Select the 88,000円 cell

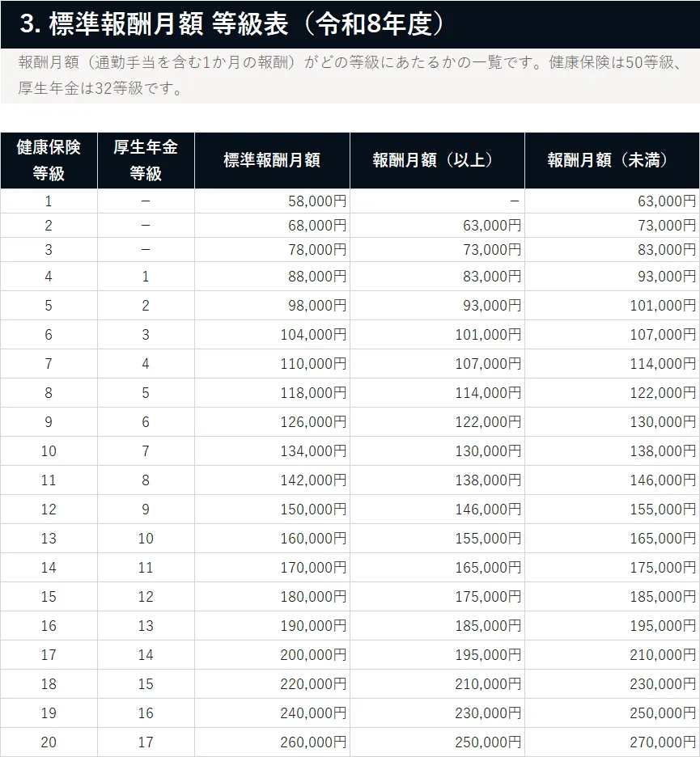pos(272,276)
